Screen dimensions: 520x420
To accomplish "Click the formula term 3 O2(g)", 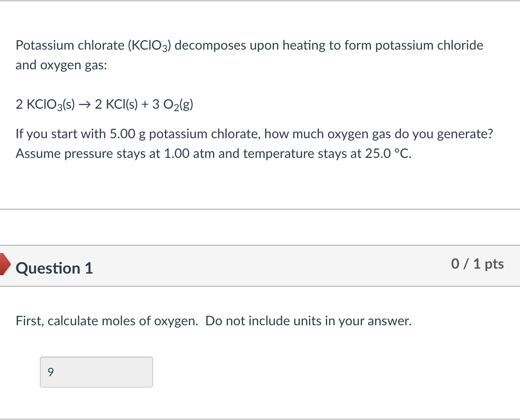I will tap(172, 104).
